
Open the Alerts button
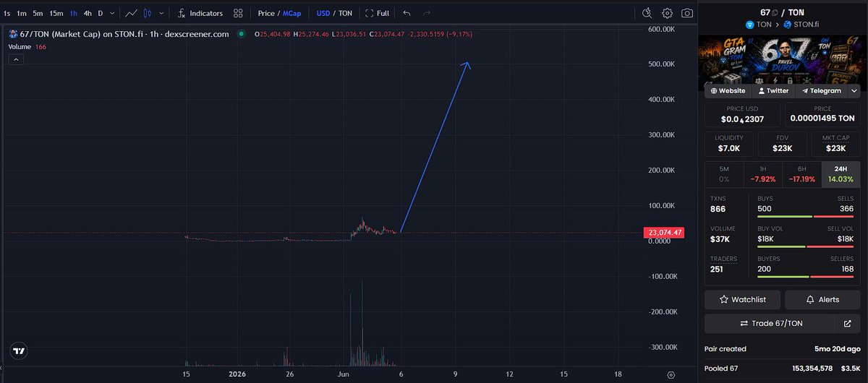[822, 299]
